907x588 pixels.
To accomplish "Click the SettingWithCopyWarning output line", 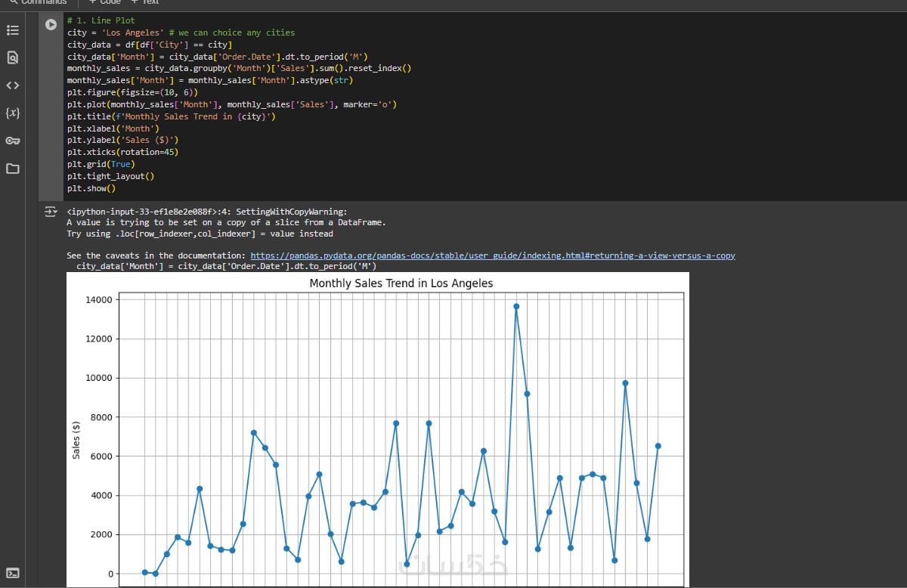I will tap(207, 212).
